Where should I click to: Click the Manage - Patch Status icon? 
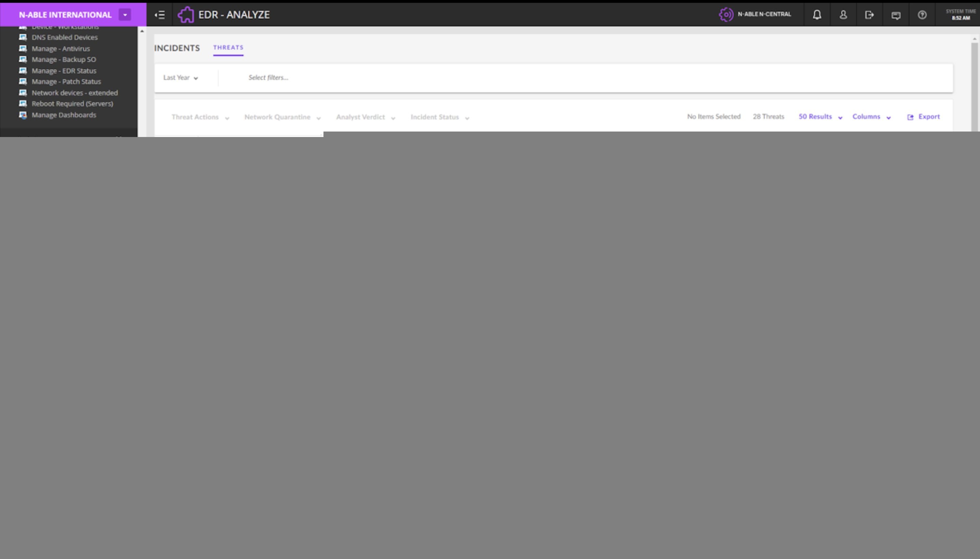23,82
